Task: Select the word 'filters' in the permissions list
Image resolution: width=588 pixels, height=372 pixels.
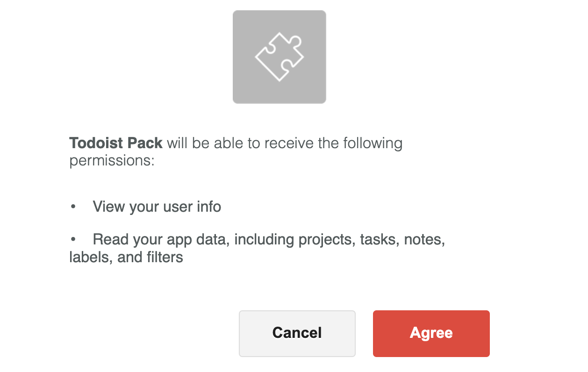Action: click(x=164, y=257)
